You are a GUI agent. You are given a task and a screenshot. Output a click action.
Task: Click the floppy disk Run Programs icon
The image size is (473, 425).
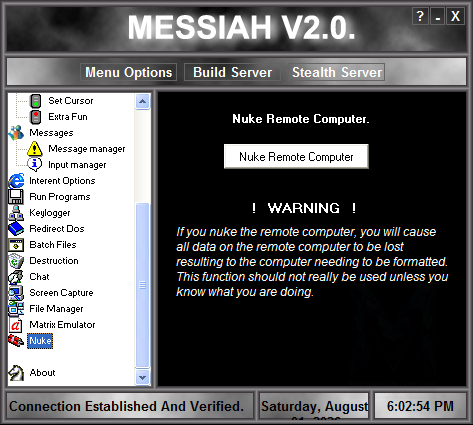16,197
